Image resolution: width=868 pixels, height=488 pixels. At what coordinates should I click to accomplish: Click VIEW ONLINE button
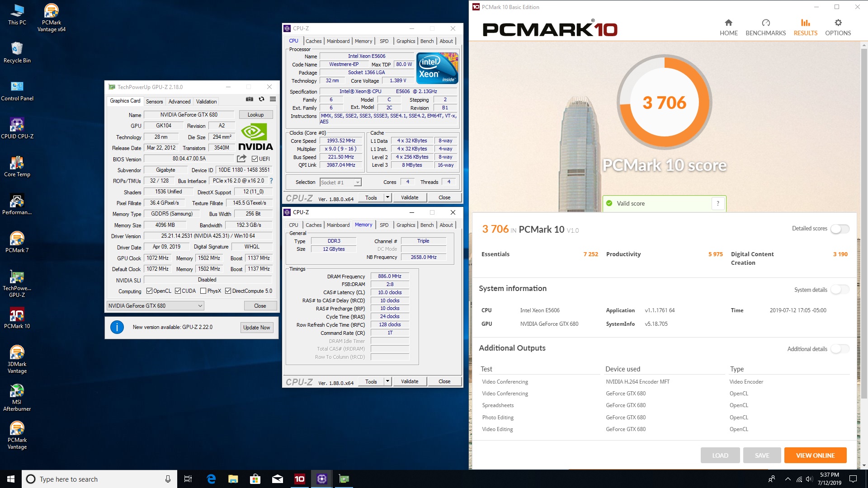coord(815,455)
